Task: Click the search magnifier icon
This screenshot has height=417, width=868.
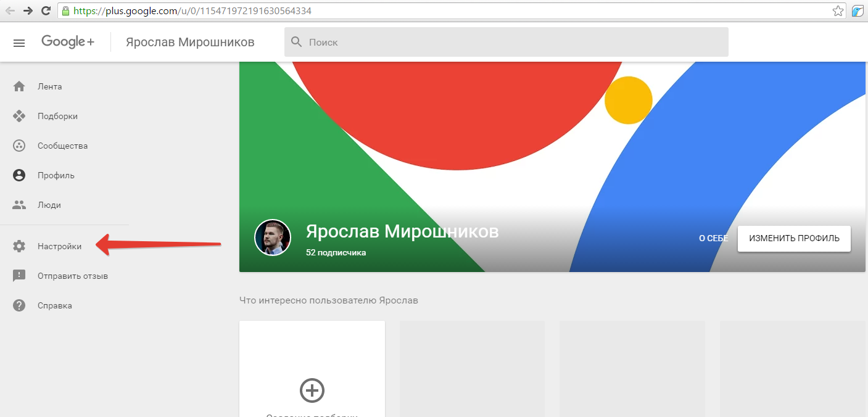Action: (297, 42)
